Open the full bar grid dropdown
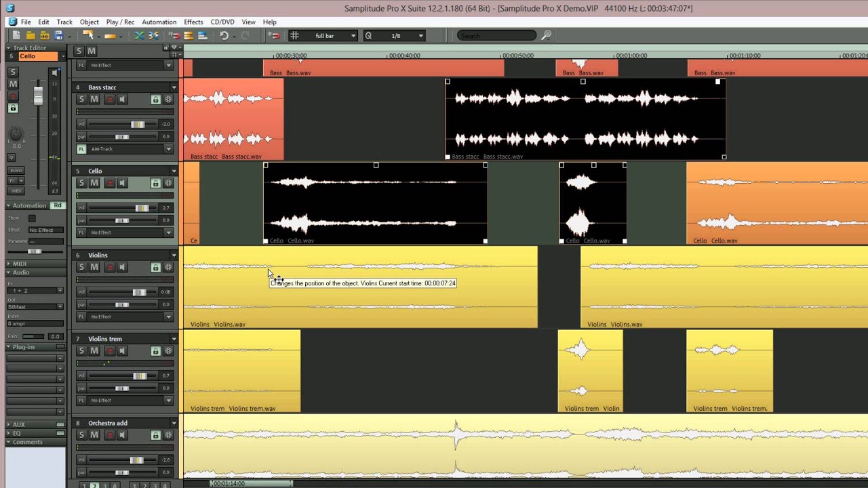 353,36
